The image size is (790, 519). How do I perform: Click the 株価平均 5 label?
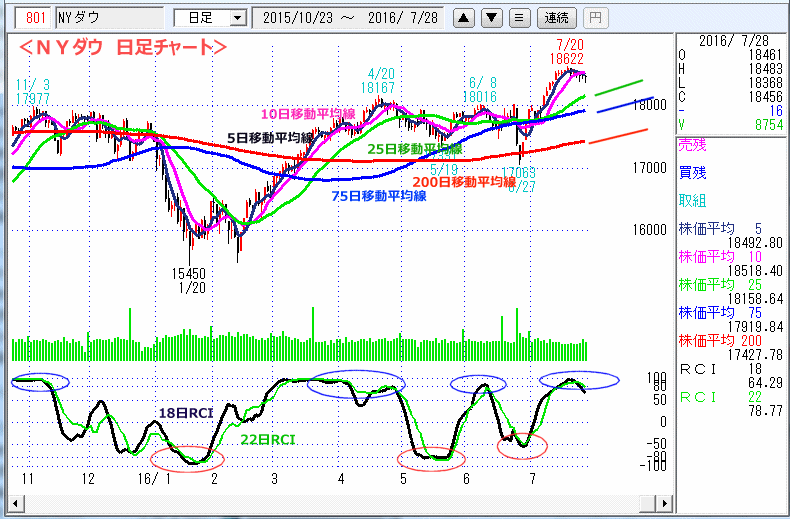pyautogui.click(x=720, y=229)
